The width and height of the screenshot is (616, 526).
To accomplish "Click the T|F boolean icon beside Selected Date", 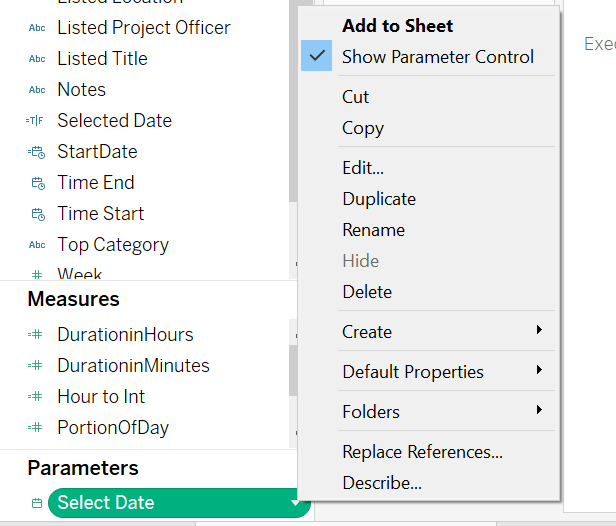I will coord(36,121).
